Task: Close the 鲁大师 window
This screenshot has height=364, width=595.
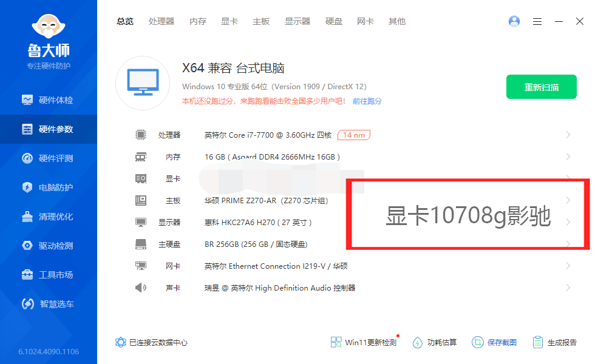Action: (579, 21)
